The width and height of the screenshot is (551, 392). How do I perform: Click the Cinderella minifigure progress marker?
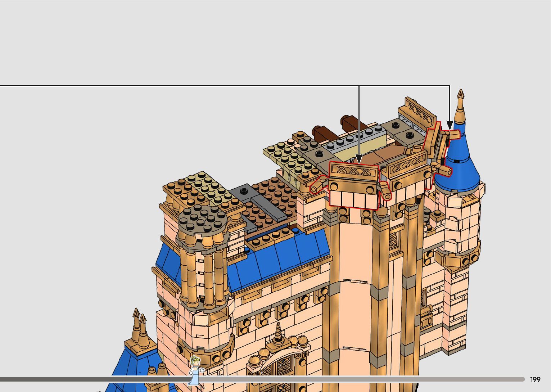[195, 370]
